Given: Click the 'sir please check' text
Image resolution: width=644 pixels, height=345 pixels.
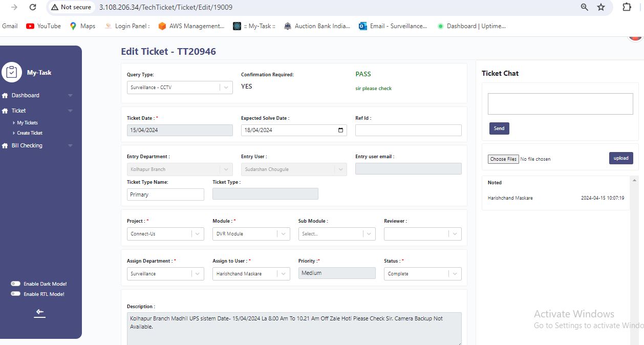Looking at the screenshot, I should click(x=374, y=89).
